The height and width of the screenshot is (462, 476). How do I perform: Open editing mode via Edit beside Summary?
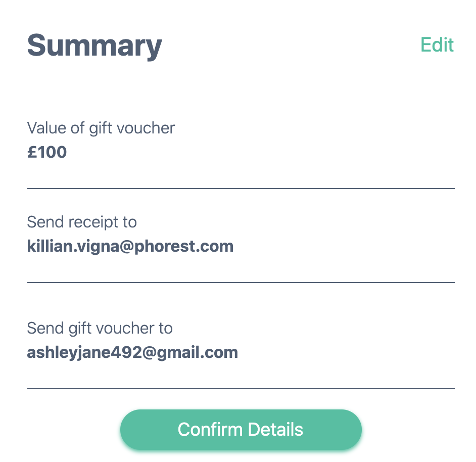(437, 45)
